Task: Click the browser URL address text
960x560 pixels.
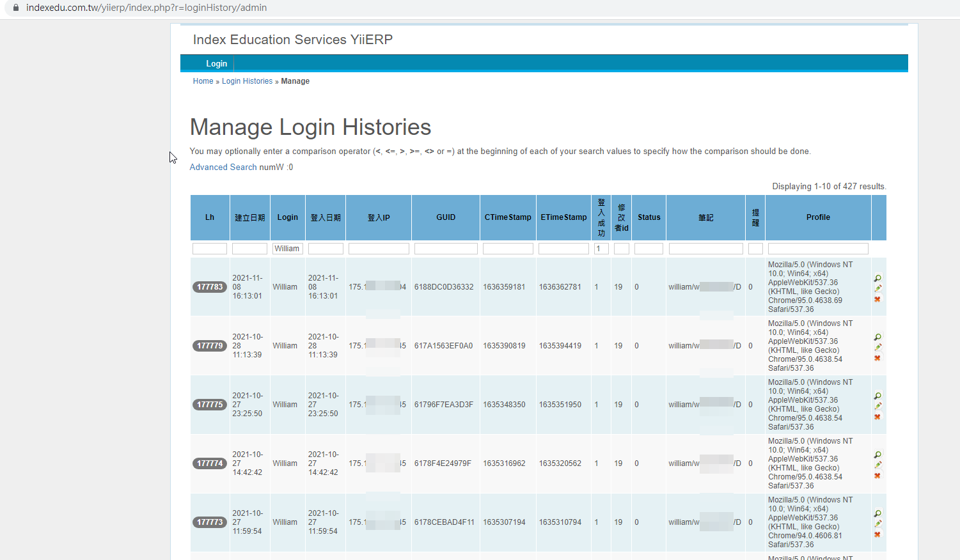Action: (x=146, y=8)
